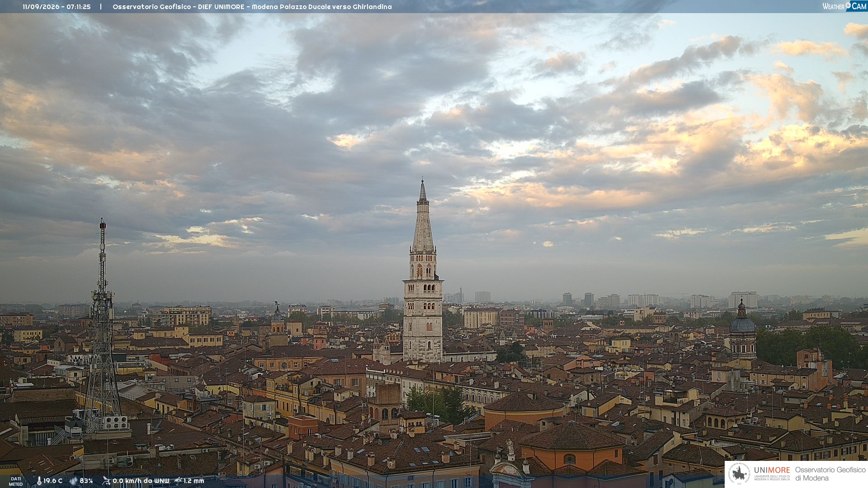Click the Osservatorio Geofisico DIEF UNIMORE title text
Image resolution: width=868 pixels, height=488 pixels.
click(x=252, y=7)
